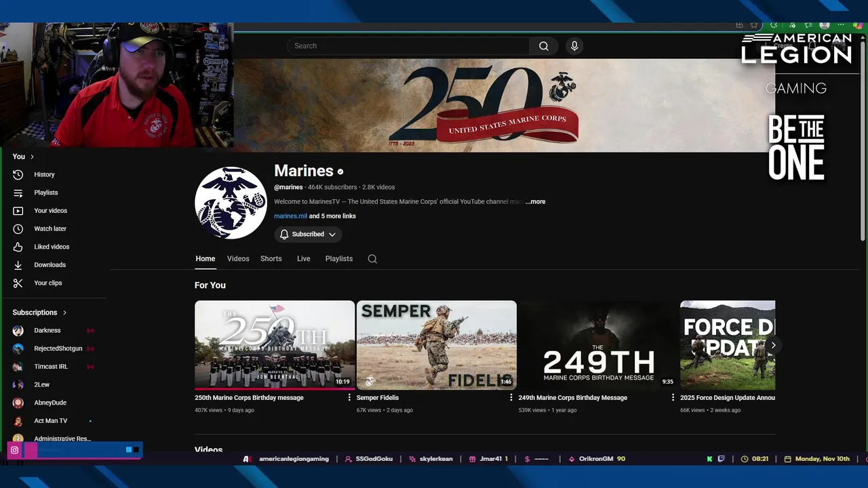Select the Home channel tab

pyautogui.click(x=205, y=259)
